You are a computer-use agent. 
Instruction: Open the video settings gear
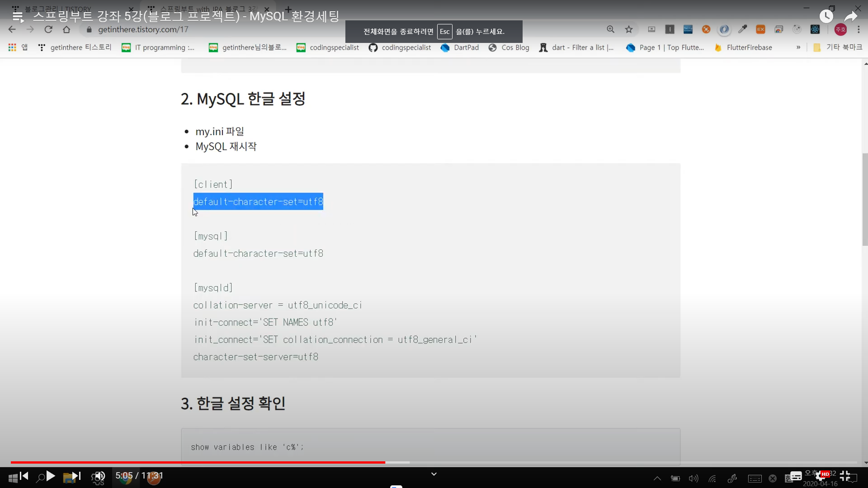pyautogui.click(x=821, y=476)
